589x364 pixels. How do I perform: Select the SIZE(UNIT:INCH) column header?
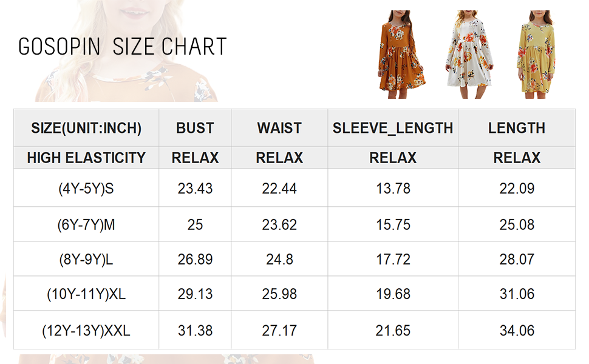pyautogui.click(x=86, y=128)
